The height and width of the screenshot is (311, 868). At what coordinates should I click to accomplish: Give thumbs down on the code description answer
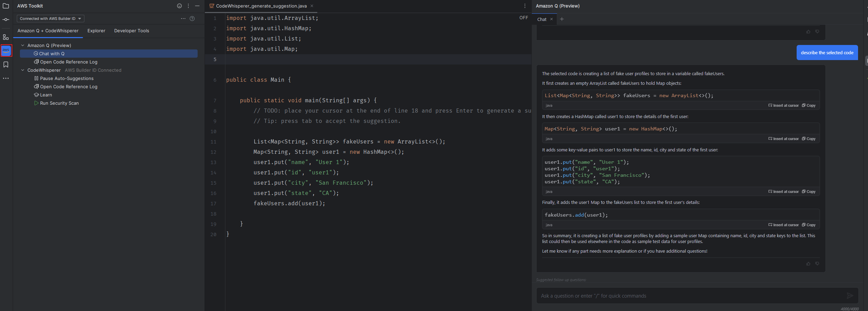(x=817, y=264)
